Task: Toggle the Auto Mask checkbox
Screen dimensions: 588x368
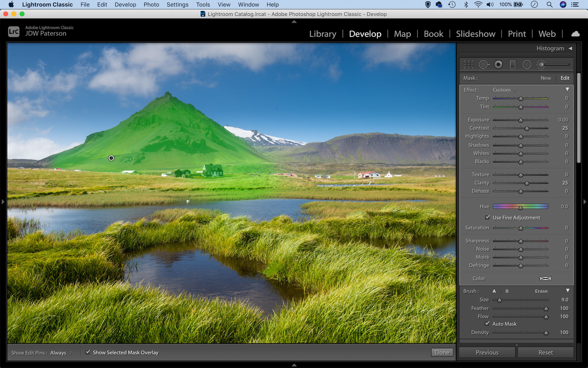Action: pos(488,324)
